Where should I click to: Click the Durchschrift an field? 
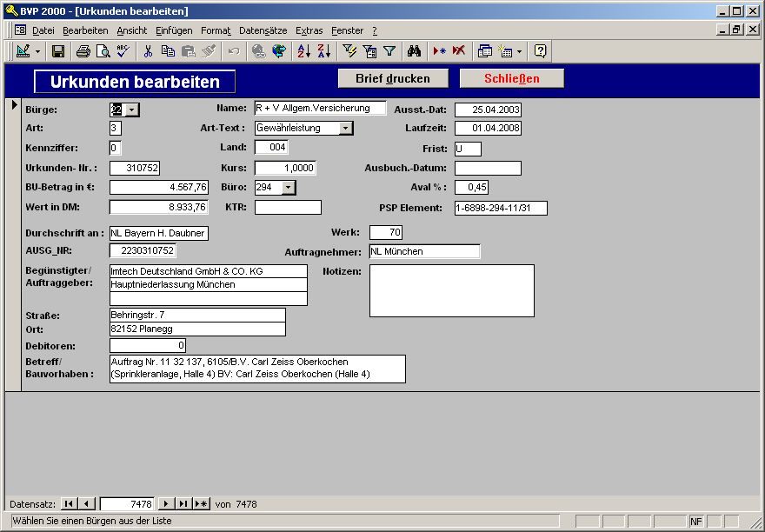tap(159, 233)
